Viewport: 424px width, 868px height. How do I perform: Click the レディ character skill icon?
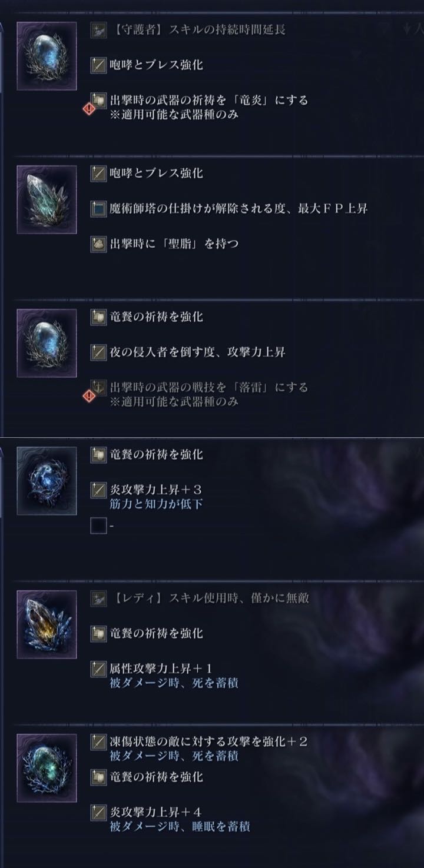point(98,598)
